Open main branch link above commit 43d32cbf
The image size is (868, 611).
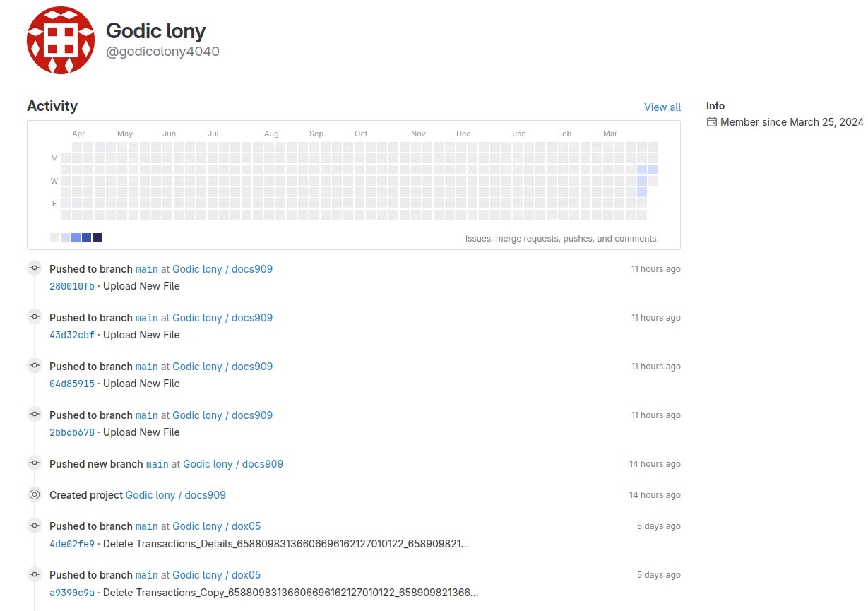click(147, 318)
